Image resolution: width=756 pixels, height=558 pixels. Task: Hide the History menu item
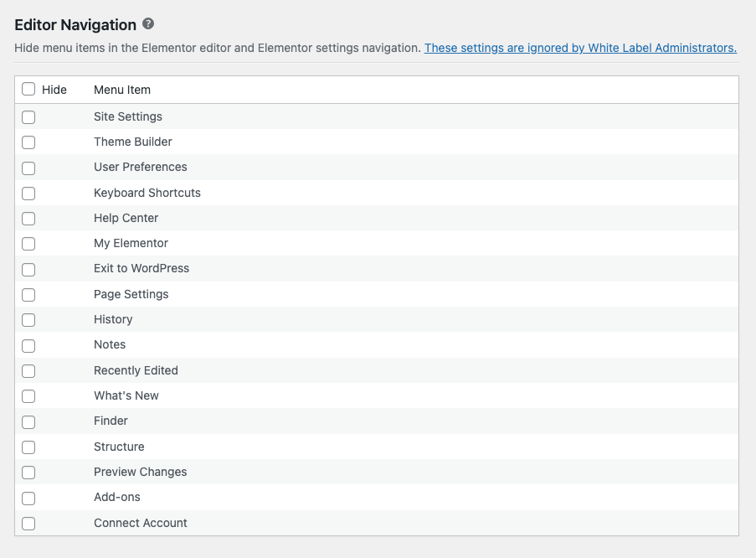click(28, 320)
